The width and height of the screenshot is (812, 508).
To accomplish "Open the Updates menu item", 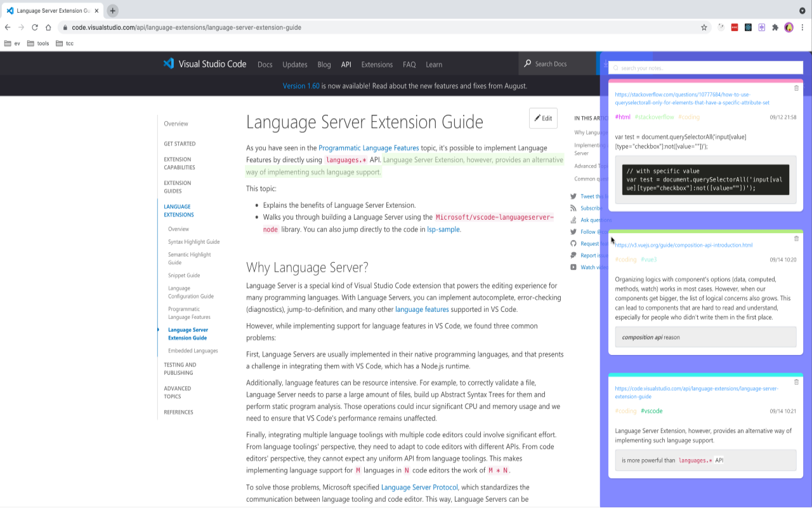I will [x=295, y=64].
